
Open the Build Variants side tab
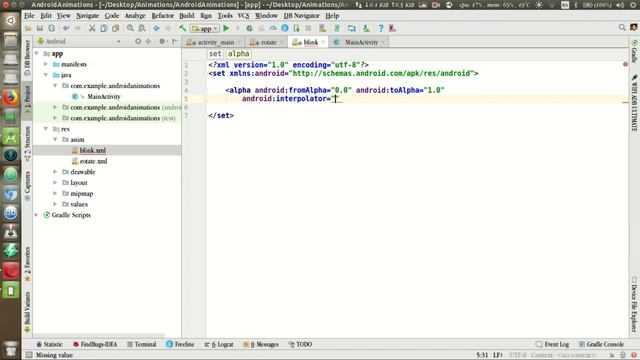click(27, 311)
